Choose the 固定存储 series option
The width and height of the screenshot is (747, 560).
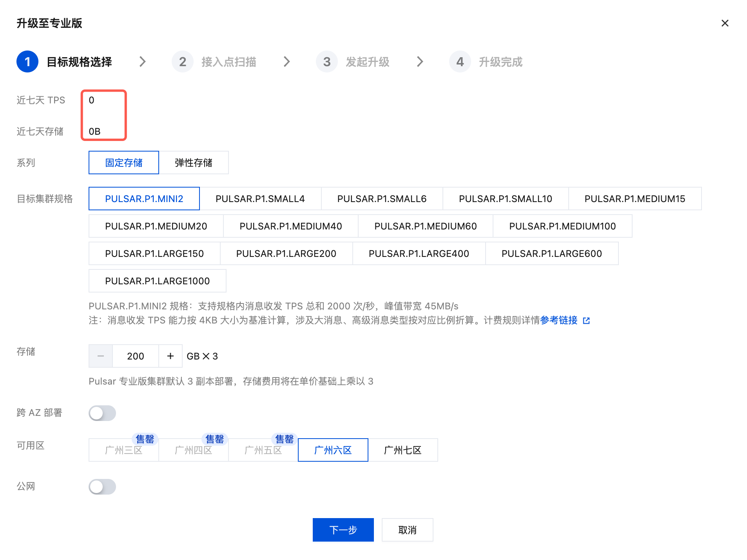pyautogui.click(x=124, y=163)
